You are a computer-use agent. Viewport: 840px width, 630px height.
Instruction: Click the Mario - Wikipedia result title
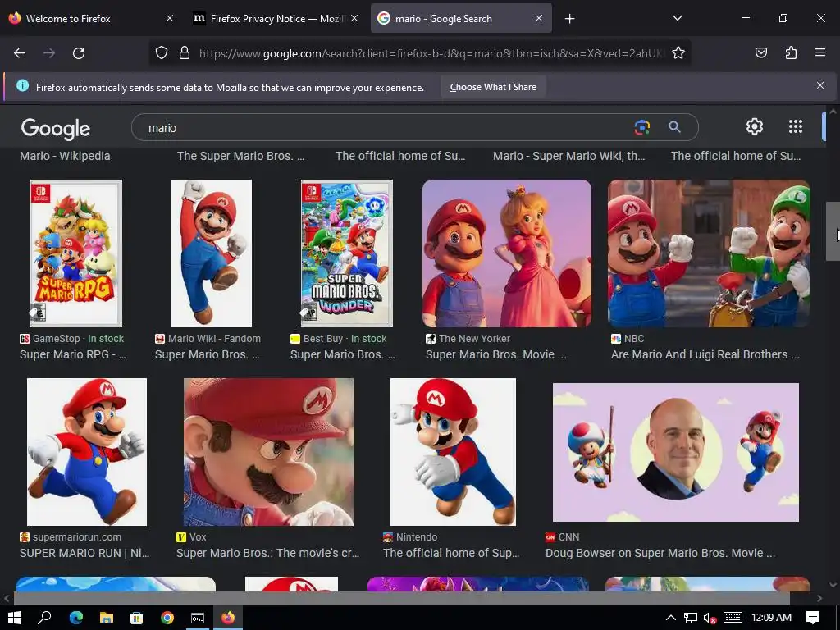(65, 156)
